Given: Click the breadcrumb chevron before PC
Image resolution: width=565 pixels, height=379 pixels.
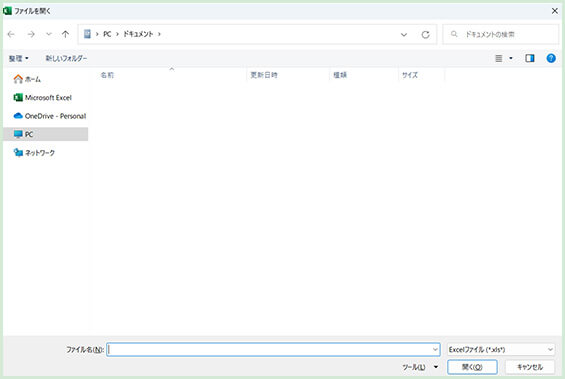Looking at the screenshot, I should [97, 35].
